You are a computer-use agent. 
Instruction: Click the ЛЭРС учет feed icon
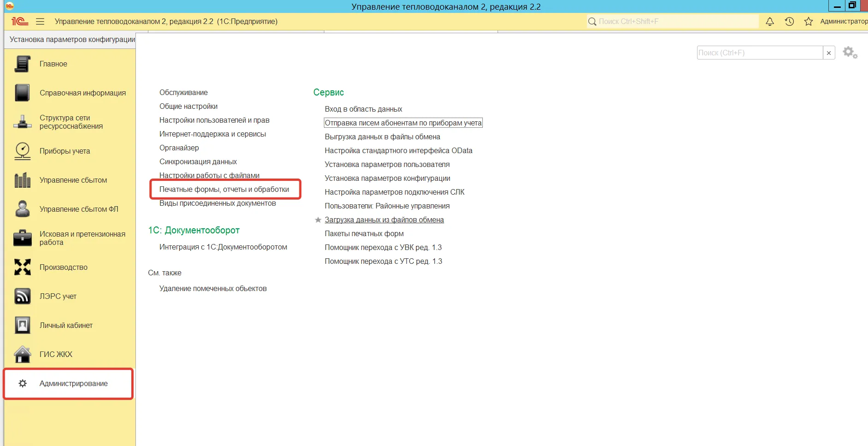[x=22, y=296]
